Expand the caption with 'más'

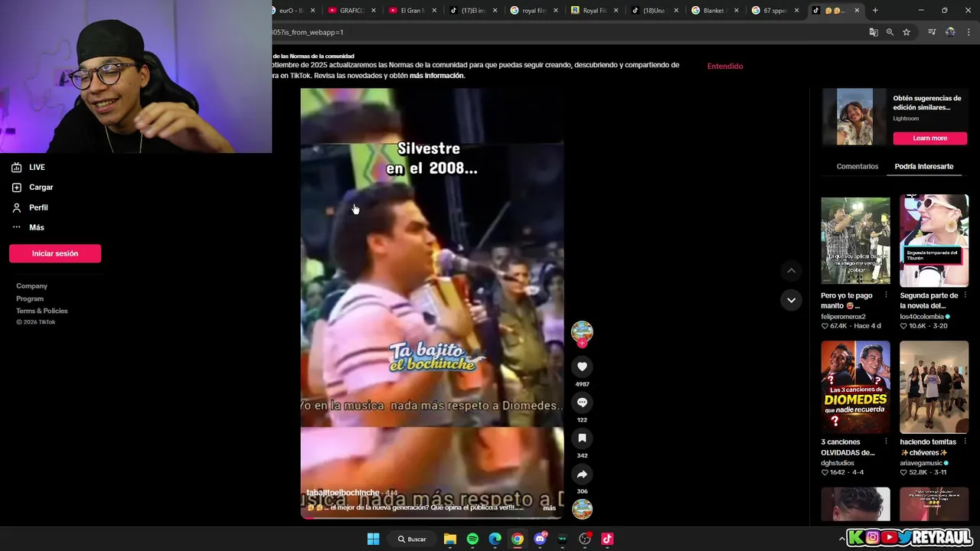pyautogui.click(x=549, y=508)
